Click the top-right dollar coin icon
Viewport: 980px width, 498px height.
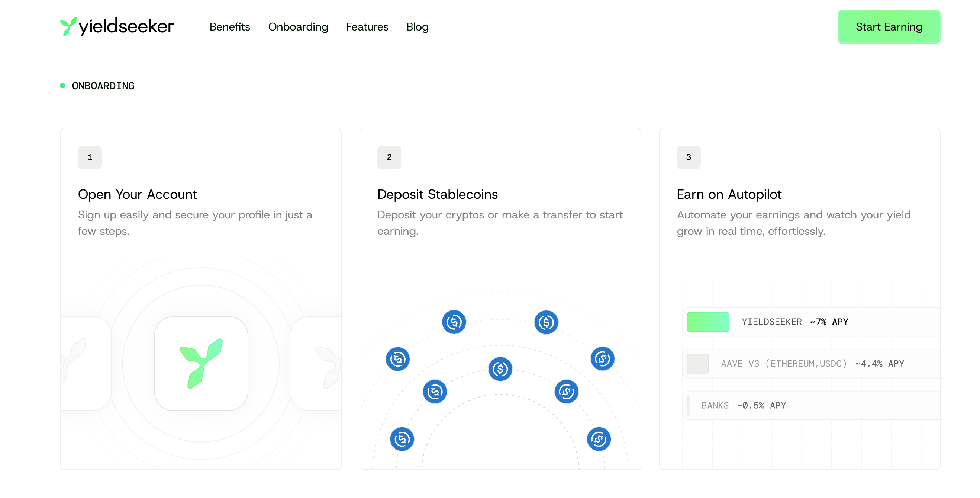[x=546, y=322]
